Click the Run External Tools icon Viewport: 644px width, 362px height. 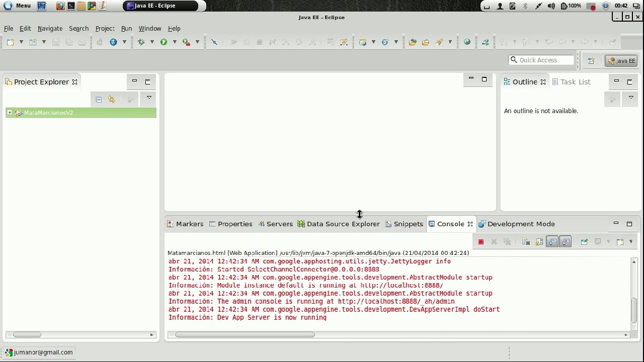[186, 42]
